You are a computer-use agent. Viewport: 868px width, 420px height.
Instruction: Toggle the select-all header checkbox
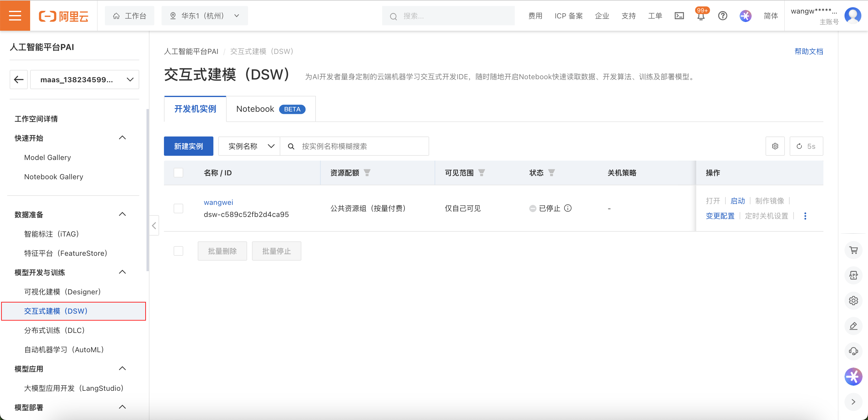tap(178, 173)
